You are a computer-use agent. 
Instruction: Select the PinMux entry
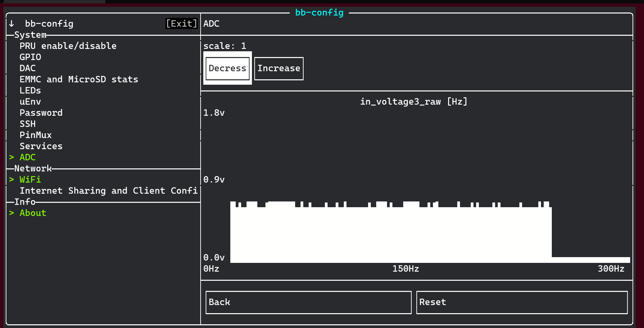35,135
